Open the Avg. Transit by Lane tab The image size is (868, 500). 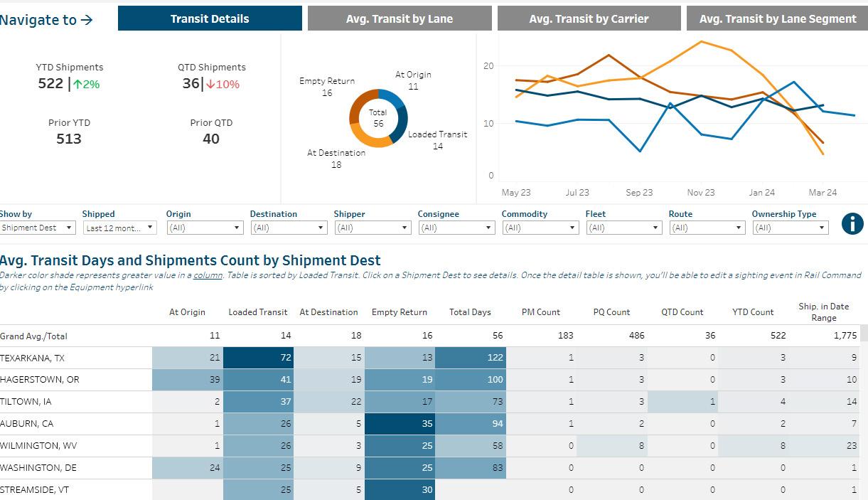click(399, 18)
